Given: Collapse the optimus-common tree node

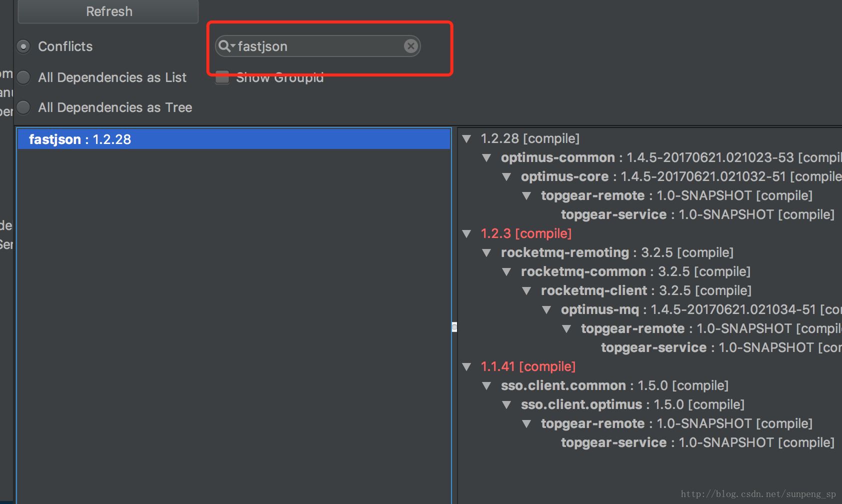Looking at the screenshot, I should point(486,158).
